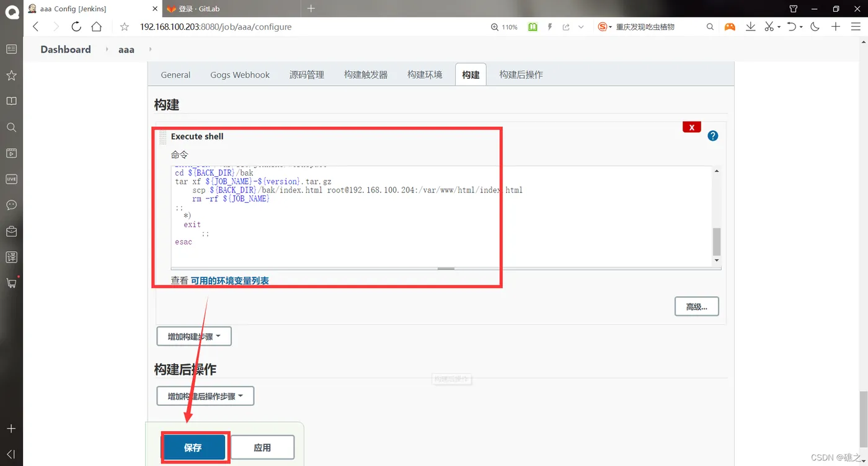868x466 pixels.
Task: Switch to the Gogs Webhook tab
Action: (240, 74)
